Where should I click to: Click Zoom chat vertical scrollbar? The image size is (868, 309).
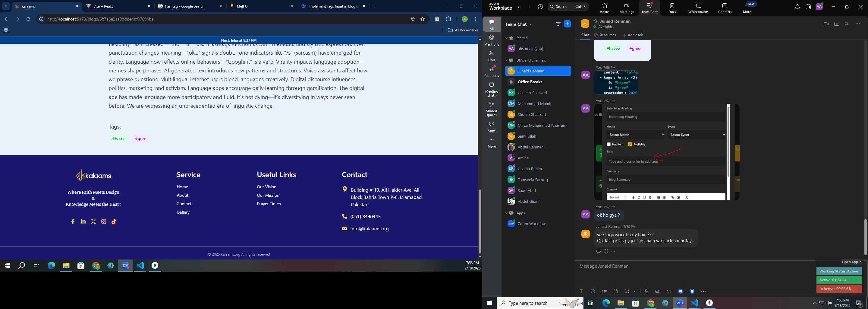tap(865, 237)
